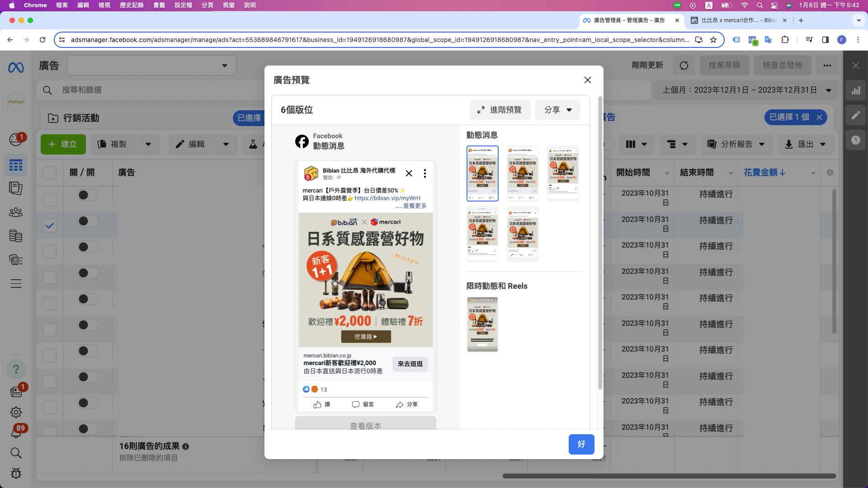Open the 書籤 menu in menu bar
Image resolution: width=868 pixels, height=488 pixels.
[159, 5]
